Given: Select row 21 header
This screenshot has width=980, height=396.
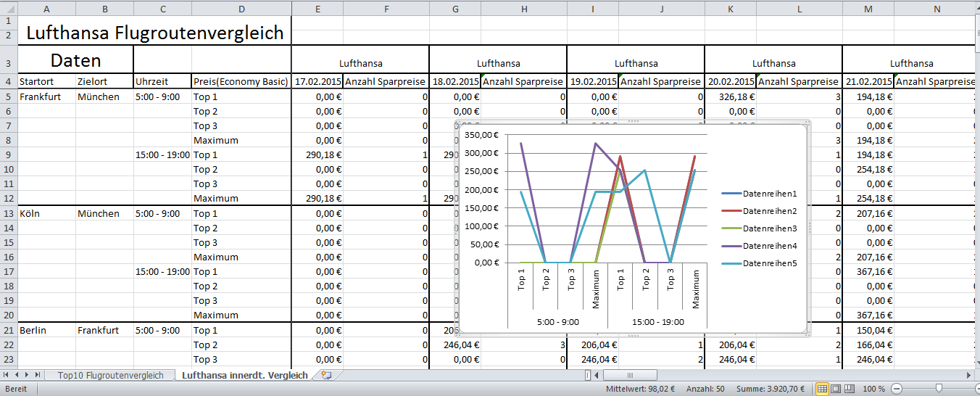Looking at the screenshot, I should pyautogui.click(x=9, y=330).
